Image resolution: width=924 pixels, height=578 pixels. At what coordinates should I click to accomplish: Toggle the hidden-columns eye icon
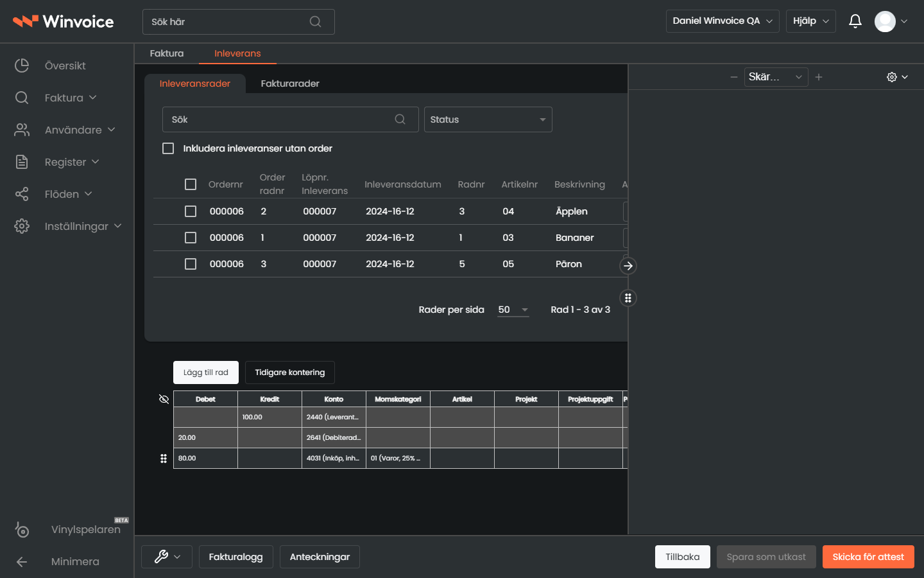point(164,399)
